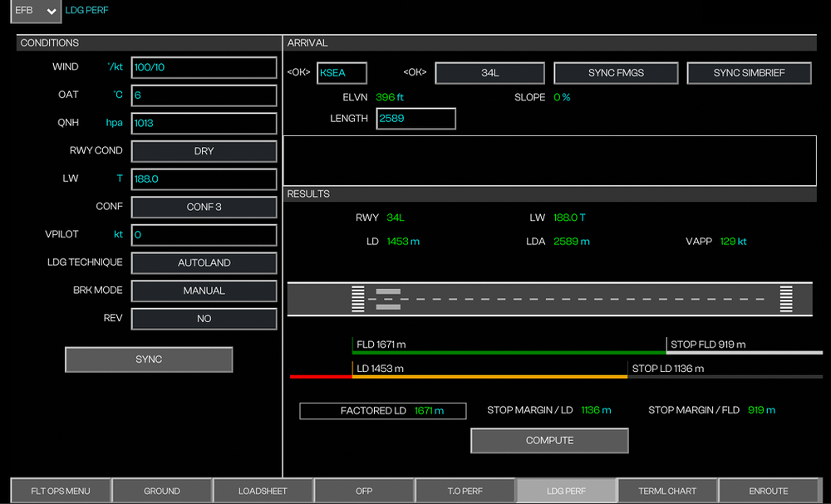This screenshot has height=504, width=831.
Task: Go to FLT OPS MENU
Action: [61, 491]
